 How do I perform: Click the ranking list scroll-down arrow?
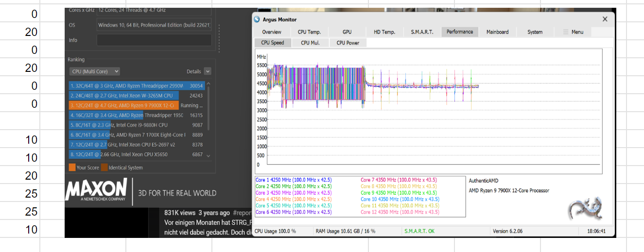click(209, 156)
